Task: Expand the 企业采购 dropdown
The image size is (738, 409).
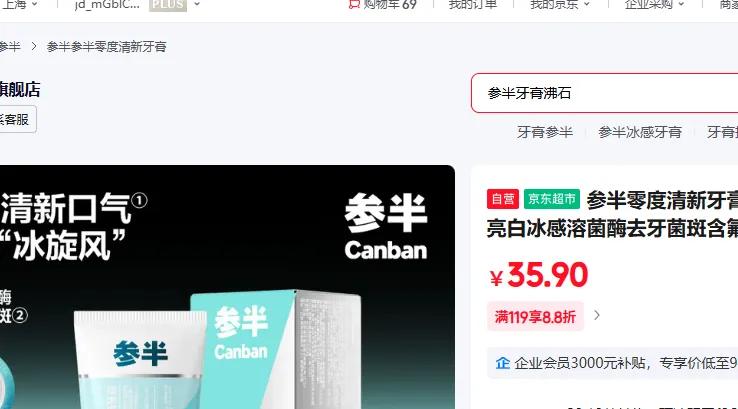Action: click(654, 4)
